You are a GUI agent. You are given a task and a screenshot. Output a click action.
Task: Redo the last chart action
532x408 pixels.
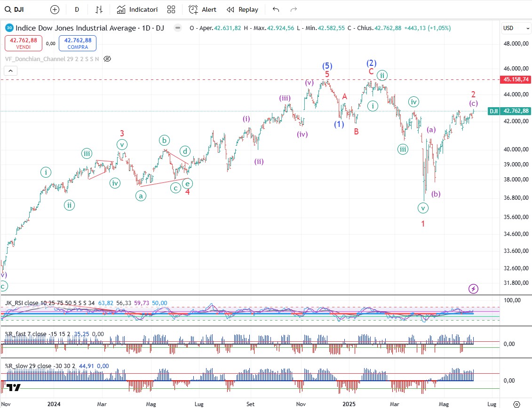click(294, 9)
